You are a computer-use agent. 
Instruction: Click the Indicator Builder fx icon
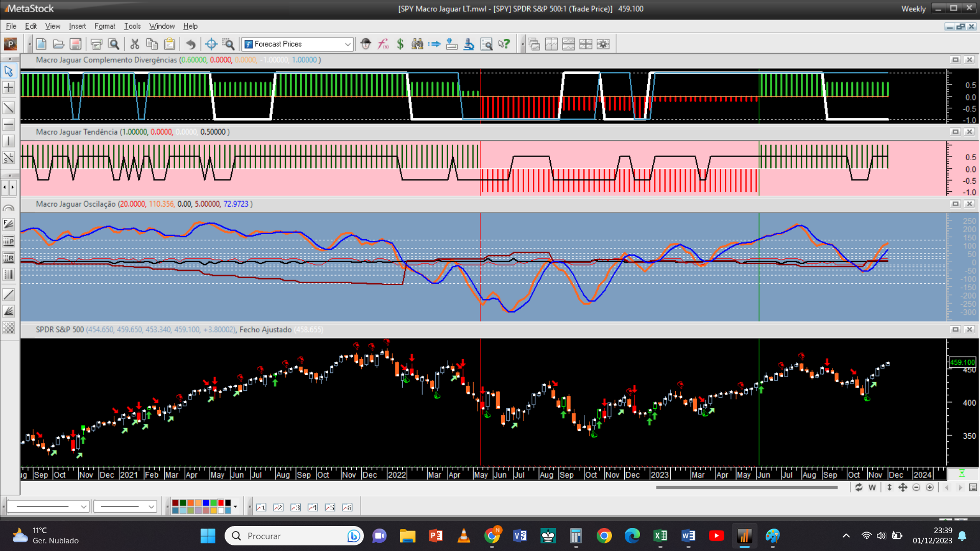(383, 44)
